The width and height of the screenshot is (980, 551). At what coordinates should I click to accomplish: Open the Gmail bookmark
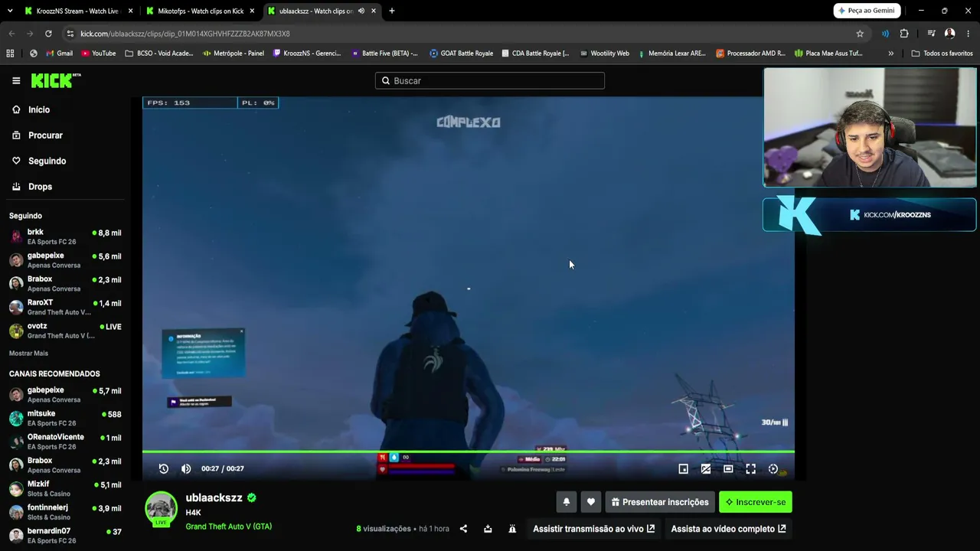(60, 54)
